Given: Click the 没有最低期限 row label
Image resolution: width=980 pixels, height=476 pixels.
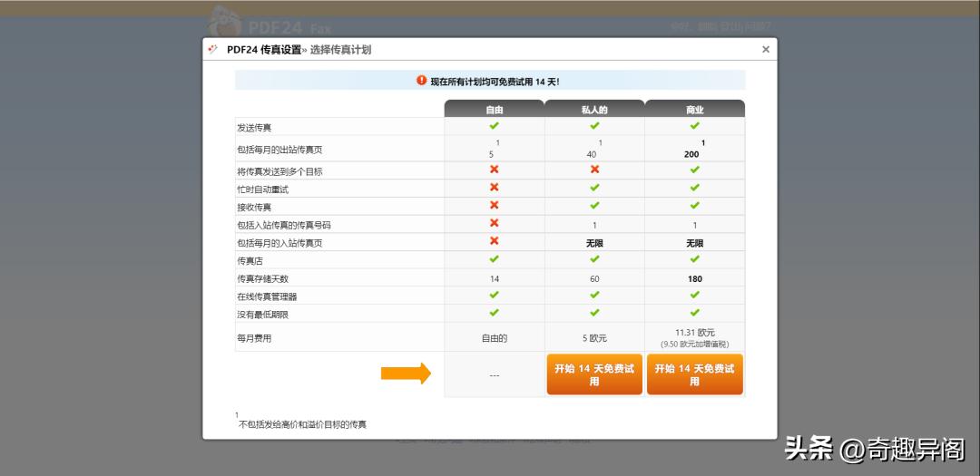Looking at the screenshot, I should (262, 315).
